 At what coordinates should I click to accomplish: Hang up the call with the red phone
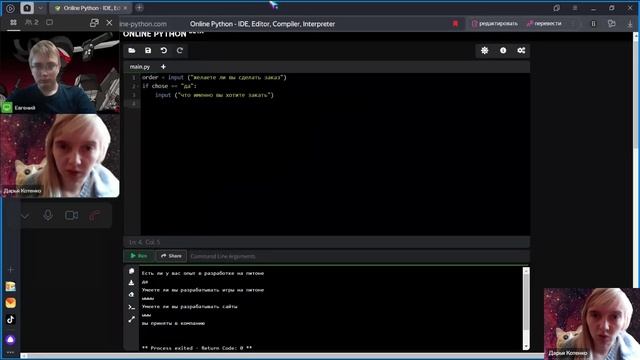95,215
